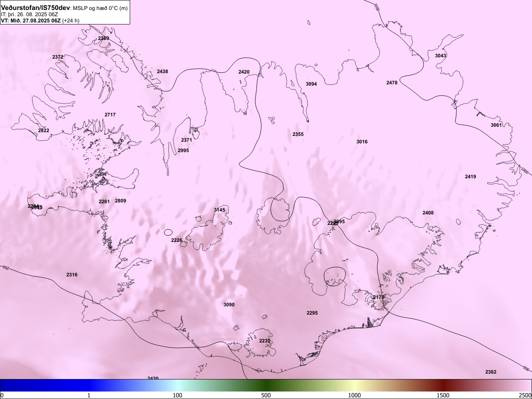Click the 2809 map value
Screen dimensions: 532x399
[x=121, y=201]
